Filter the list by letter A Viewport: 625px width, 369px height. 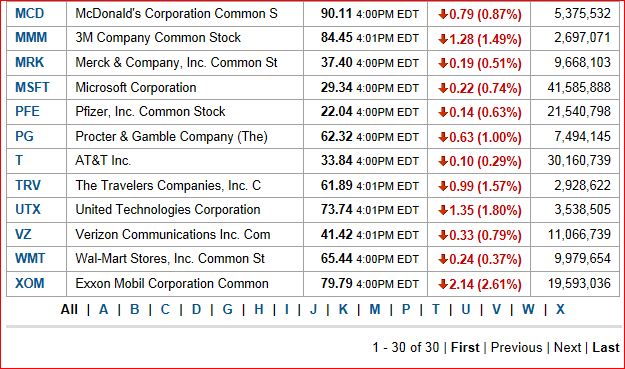click(104, 310)
